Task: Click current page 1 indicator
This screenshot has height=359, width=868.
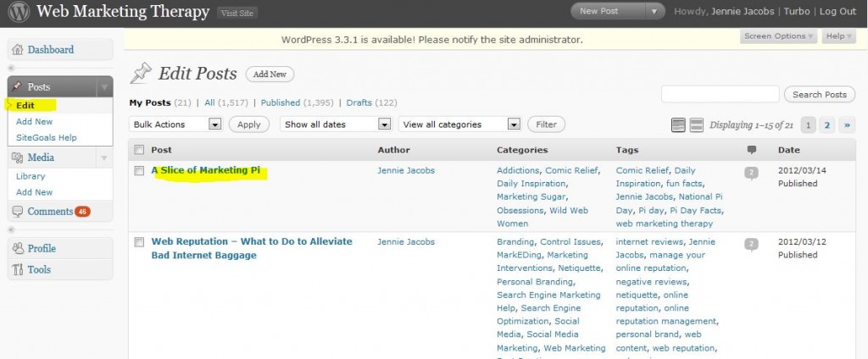Action: pos(808,125)
